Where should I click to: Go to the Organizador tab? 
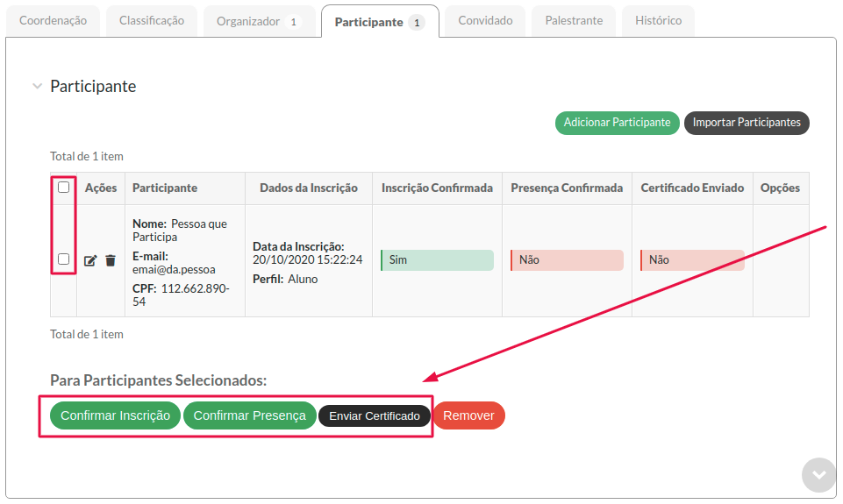[x=259, y=22]
